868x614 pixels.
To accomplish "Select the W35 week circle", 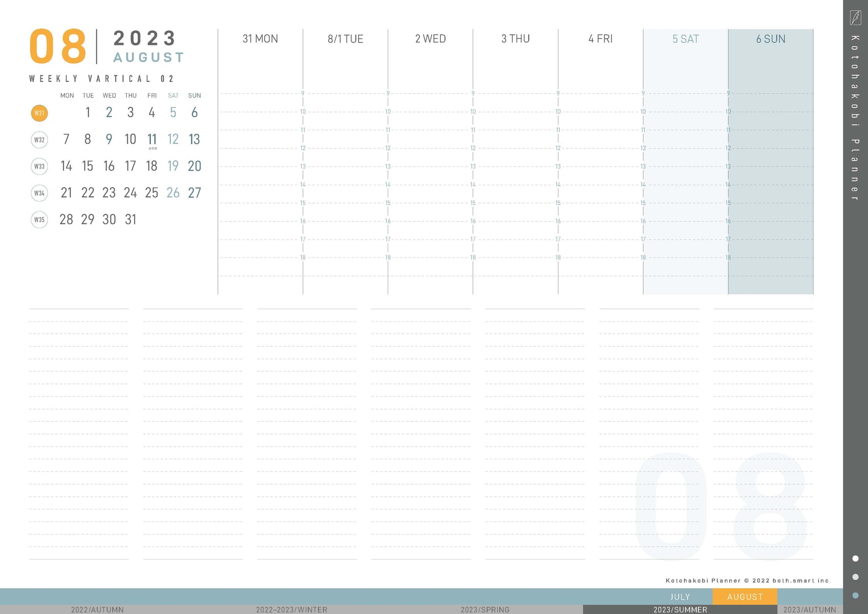I will coord(40,219).
